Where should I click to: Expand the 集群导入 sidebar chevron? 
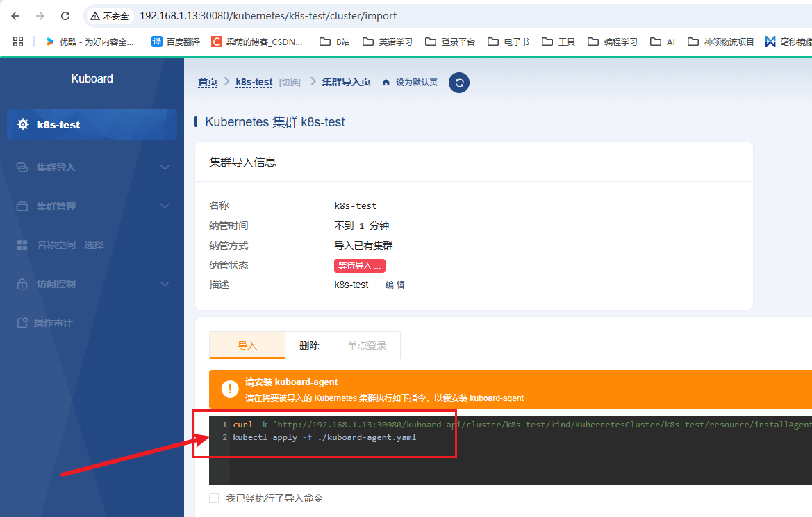[x=165, y=167]
